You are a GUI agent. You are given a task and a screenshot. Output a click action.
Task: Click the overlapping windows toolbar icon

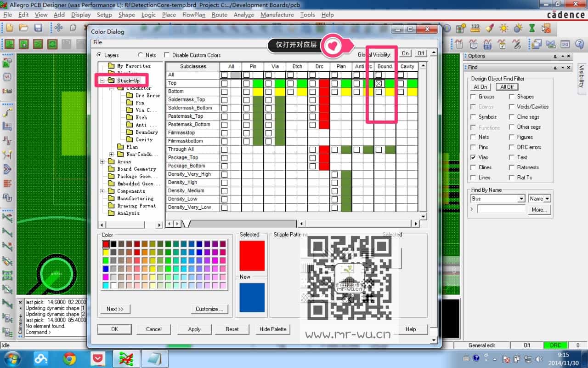(x=536, y=44)
